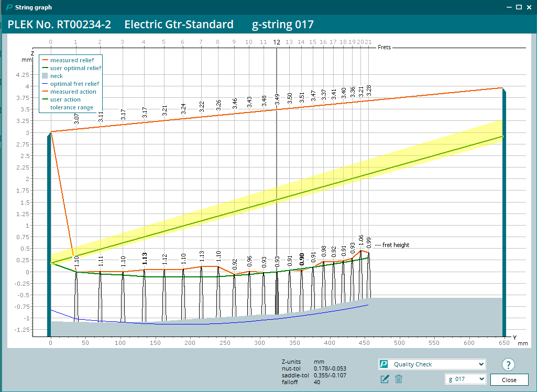
Task: Click the 4.25 tick on Z axis
Action: (x=23, y=75)
